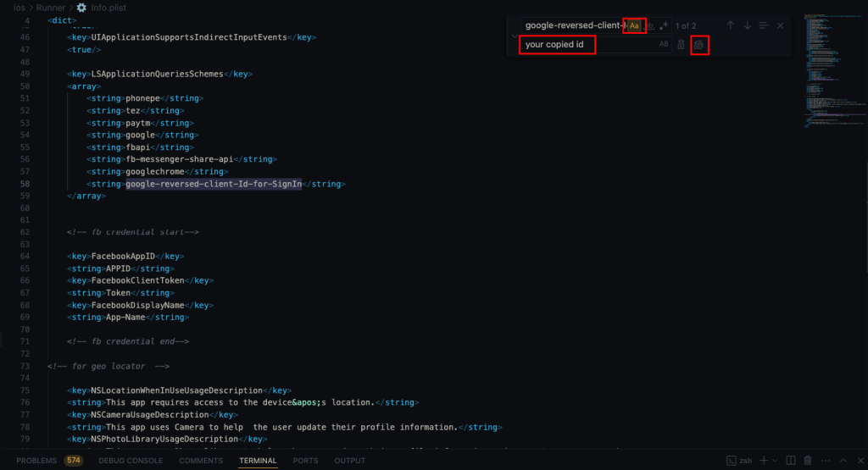Click the App-Name string value
Screen dimensions: 868x470
125,318
